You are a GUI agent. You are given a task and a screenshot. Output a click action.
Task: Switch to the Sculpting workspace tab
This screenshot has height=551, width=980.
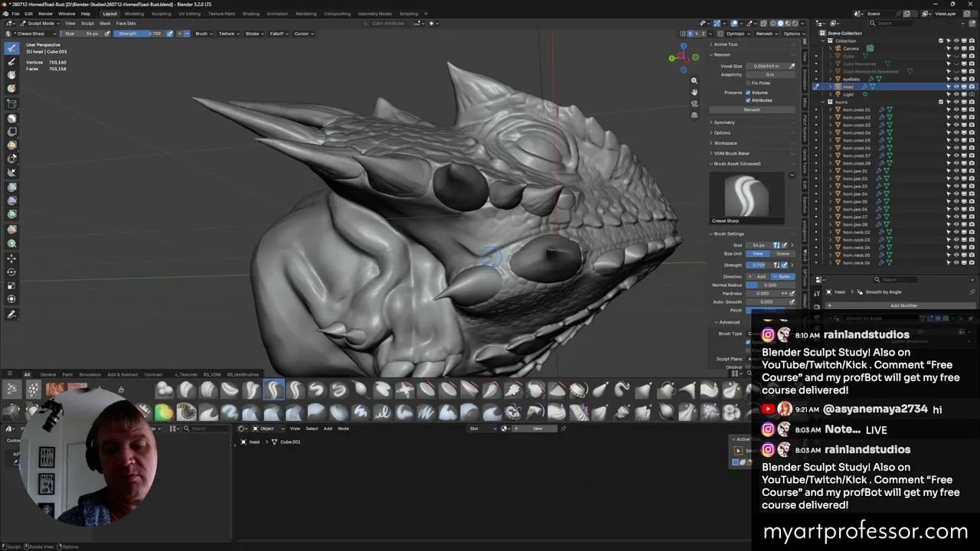tap(161, 13)
